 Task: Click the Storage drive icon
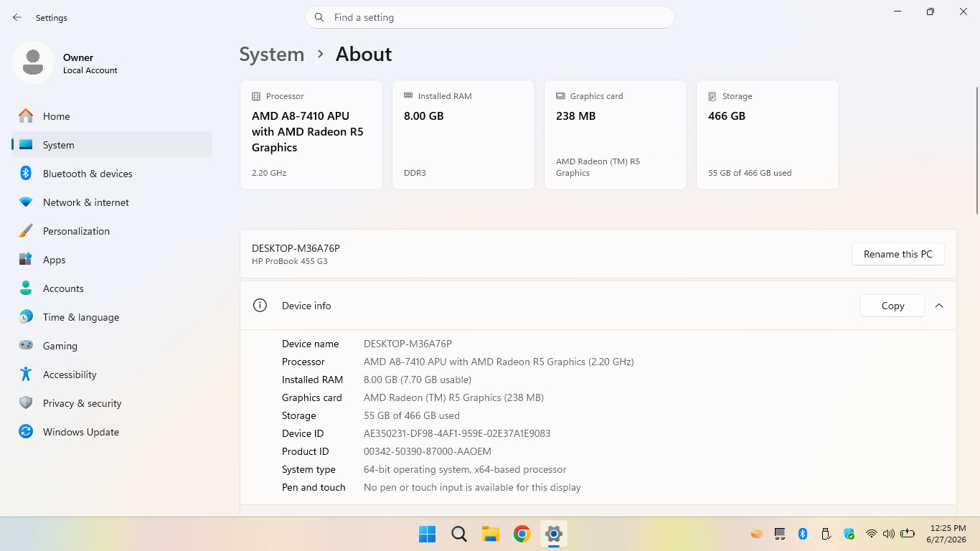[712, 96]
